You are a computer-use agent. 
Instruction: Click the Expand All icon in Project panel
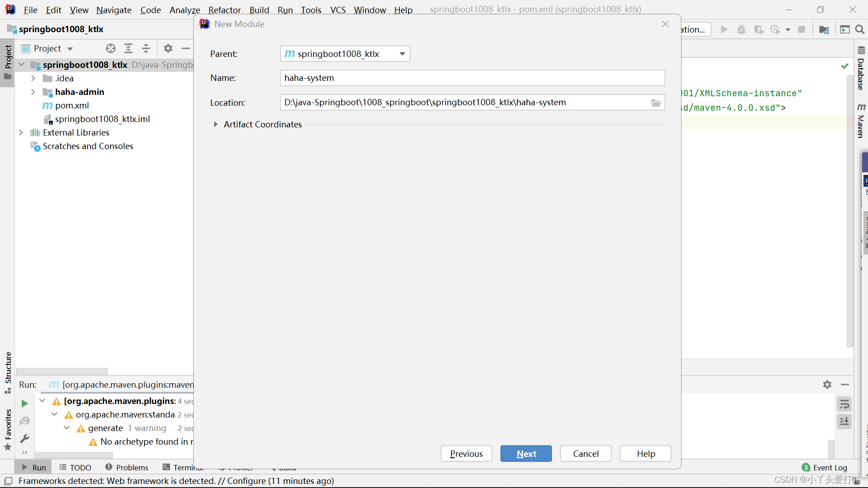coord(128,48)
